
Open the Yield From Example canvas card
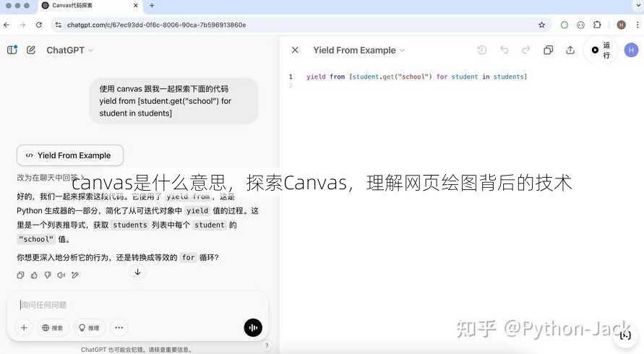(70, 155)
